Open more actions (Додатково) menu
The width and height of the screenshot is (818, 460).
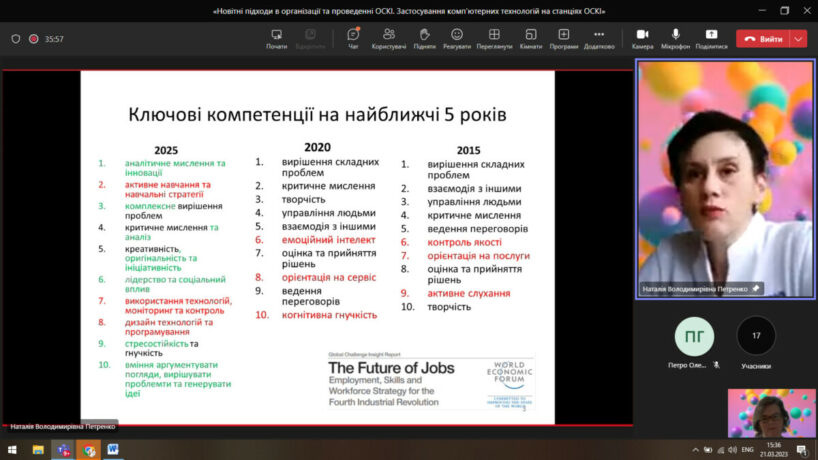599,38
